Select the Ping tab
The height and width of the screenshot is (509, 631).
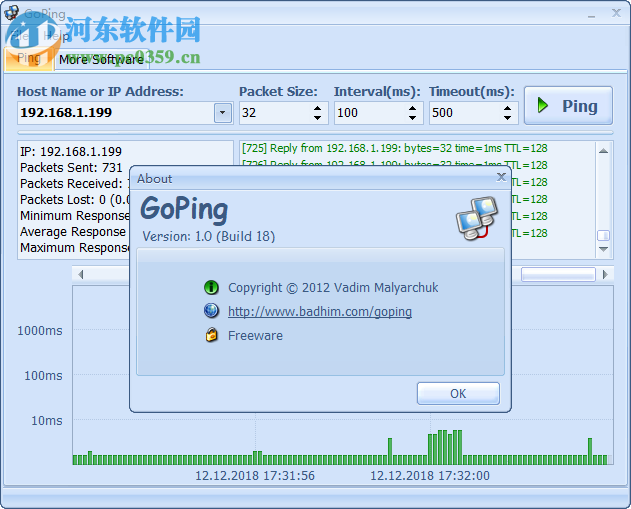[29, 59]
